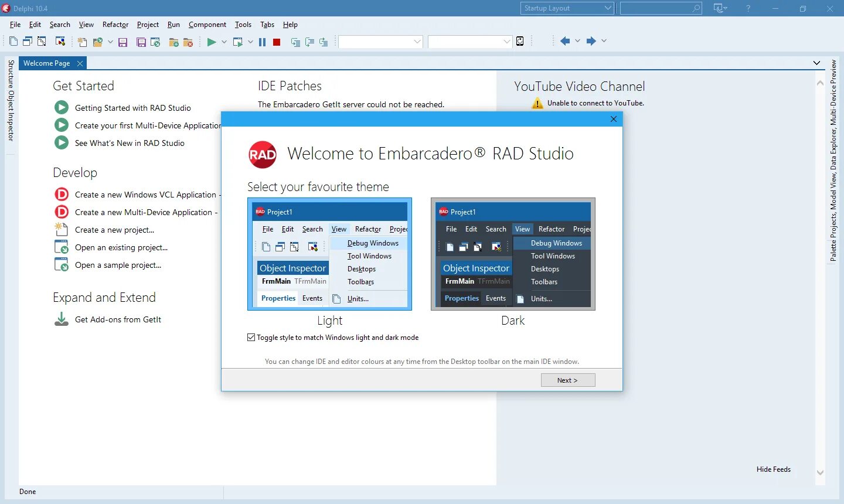Click the red Stop icon

(277, 42)
